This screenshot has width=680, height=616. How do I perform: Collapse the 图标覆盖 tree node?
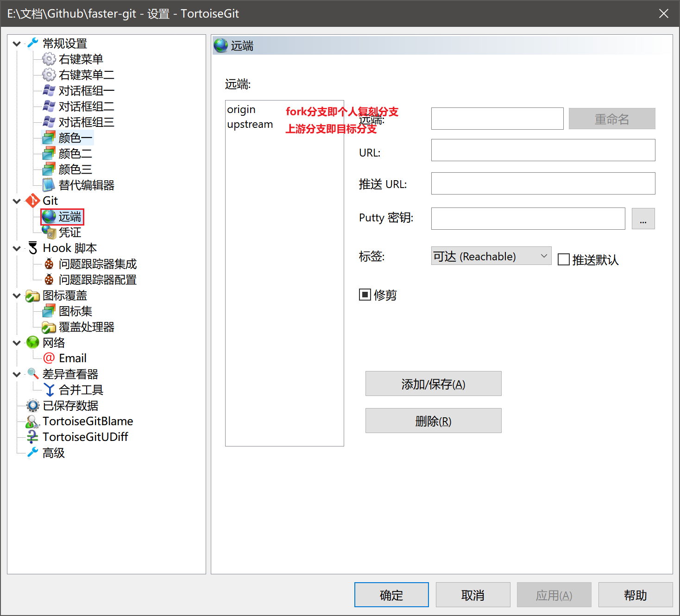[17, 296]
